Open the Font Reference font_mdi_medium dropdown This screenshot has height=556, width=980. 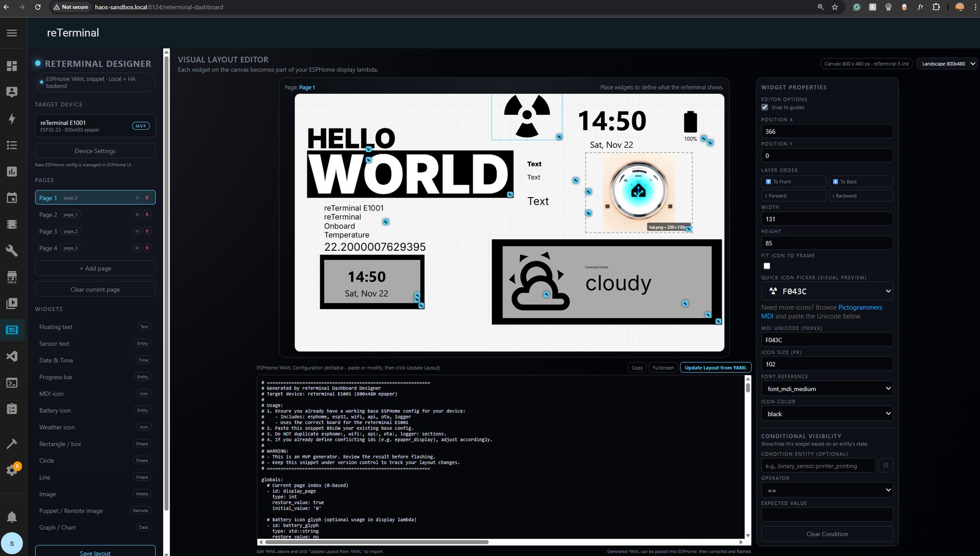pyautogui.click(x=827, y=389)
